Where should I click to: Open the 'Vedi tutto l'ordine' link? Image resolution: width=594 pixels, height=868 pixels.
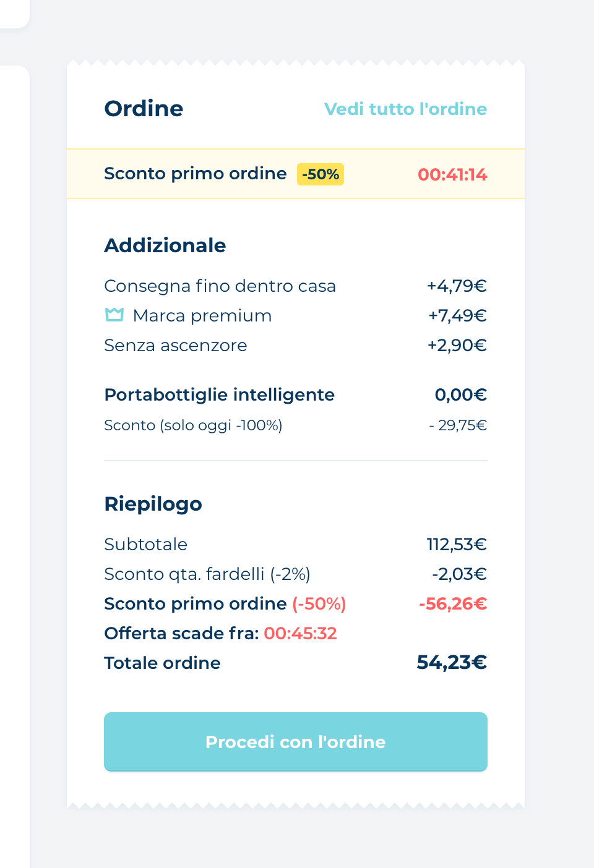[405, 109]
